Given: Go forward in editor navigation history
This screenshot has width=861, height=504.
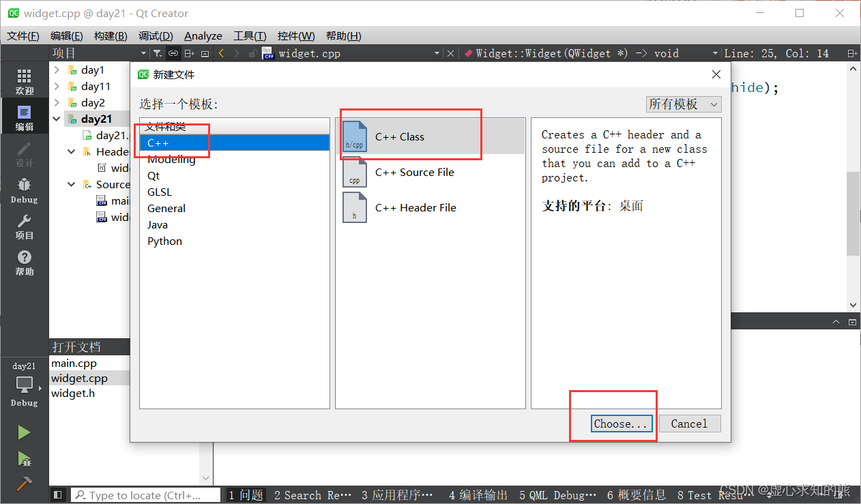Looking at the screenshot, I should coord(237,53).
